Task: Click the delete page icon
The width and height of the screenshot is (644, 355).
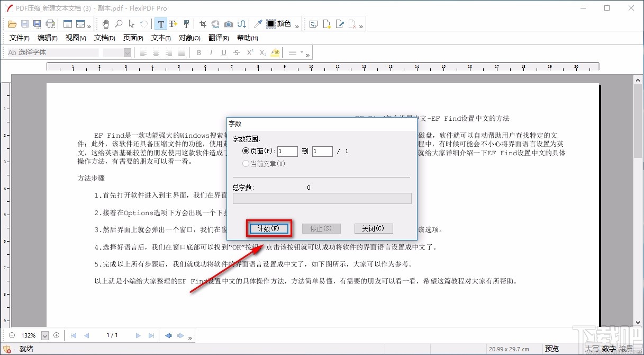Action: click(352, 24)
